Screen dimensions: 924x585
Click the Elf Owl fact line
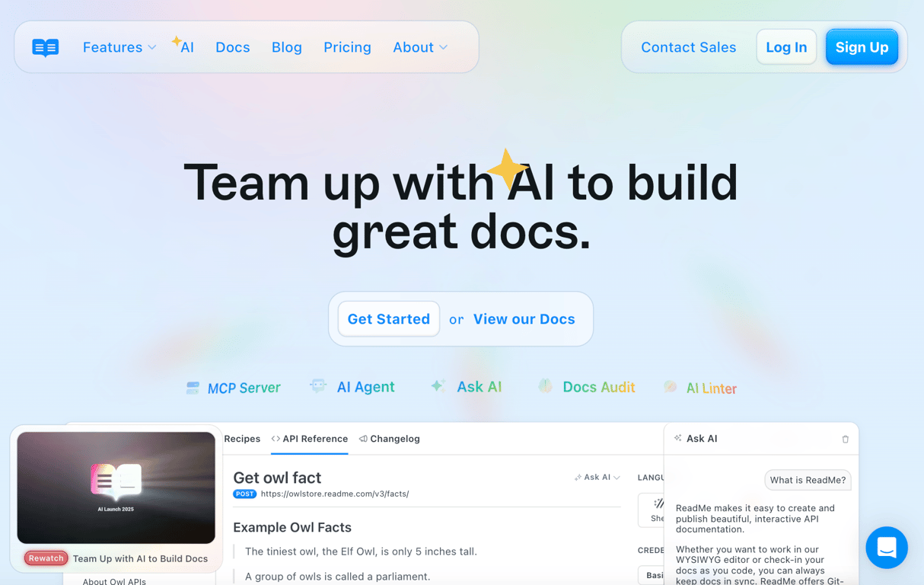[x=361, y=551]
